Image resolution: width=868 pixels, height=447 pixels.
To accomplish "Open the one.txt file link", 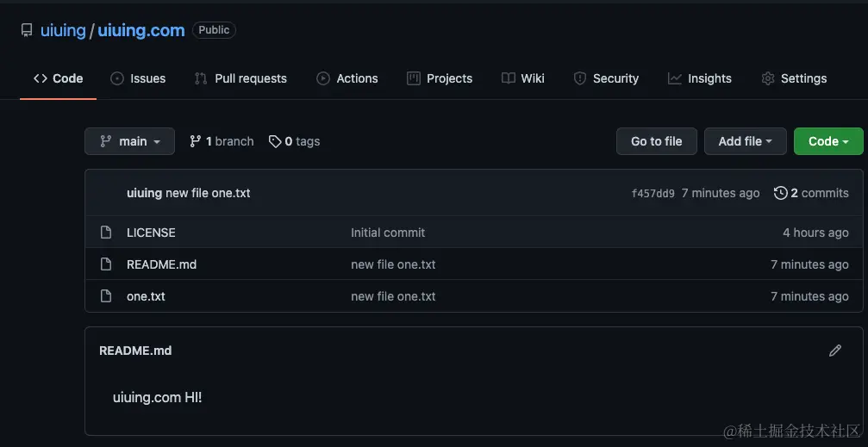I will point(146,296).
